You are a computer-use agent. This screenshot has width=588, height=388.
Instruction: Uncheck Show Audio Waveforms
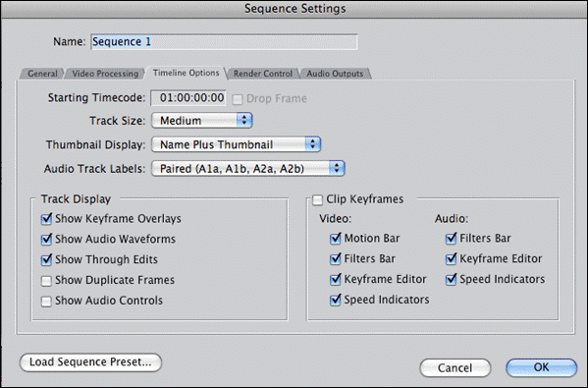coord(46,240)
